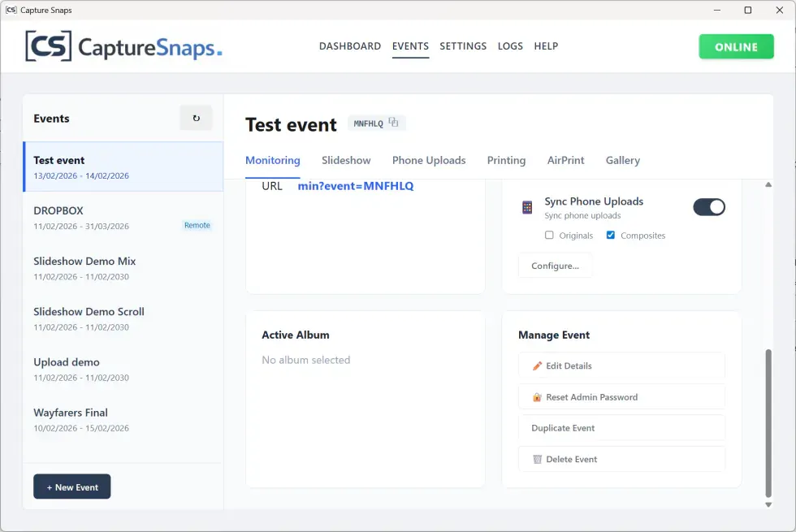Click the Capture Snaps title bar icon
796x532 pixels.
coord(11,10)
